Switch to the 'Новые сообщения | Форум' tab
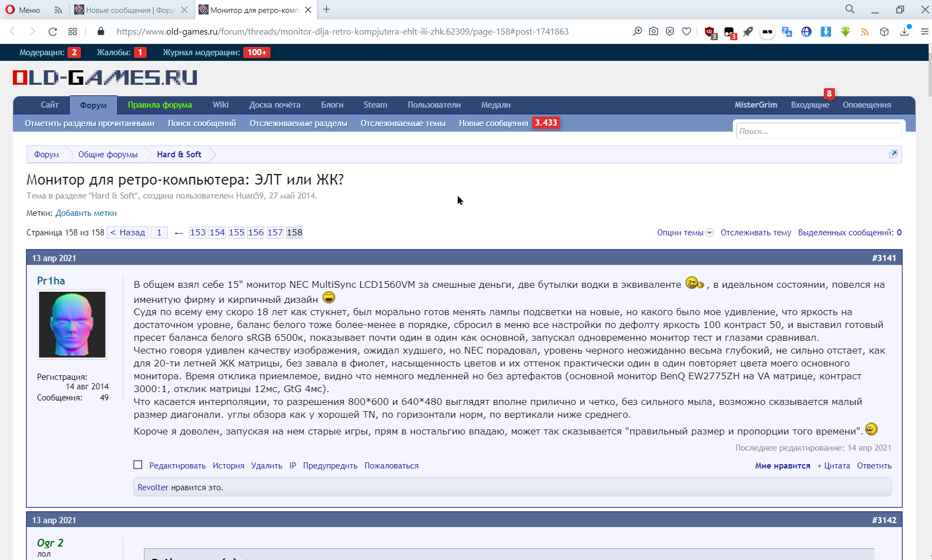This screenshot has width=932, height=560. (x=131, y=10)
